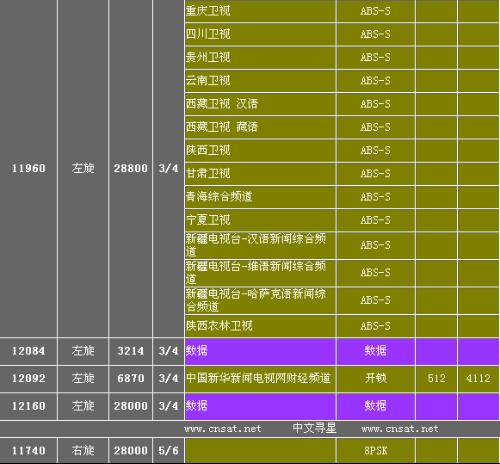Image resolution: width=500 pixels, height=464 pixels.
Task: Select 新疆电视台-汉语新闻综合频道 cell
Action: (260, 245)
